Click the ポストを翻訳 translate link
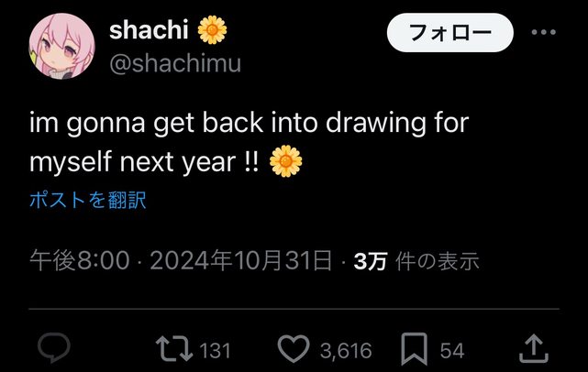 click(87, 201)
